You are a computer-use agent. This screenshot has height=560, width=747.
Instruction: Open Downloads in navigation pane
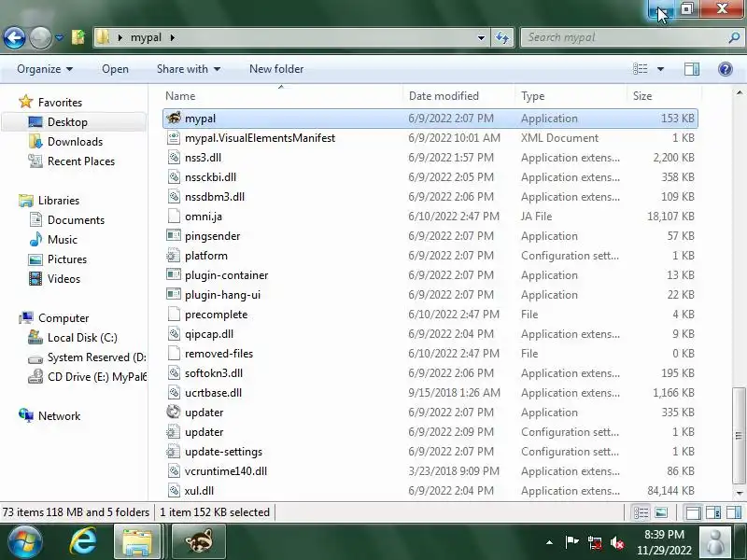pos(76,142)
